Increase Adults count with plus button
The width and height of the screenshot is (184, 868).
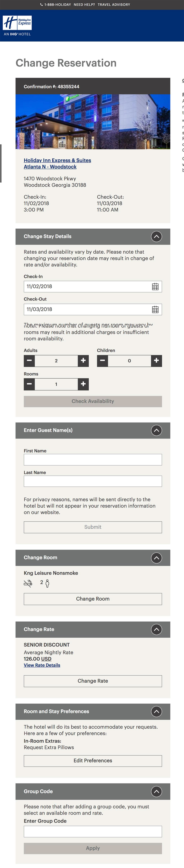click(x=83, y=360)
